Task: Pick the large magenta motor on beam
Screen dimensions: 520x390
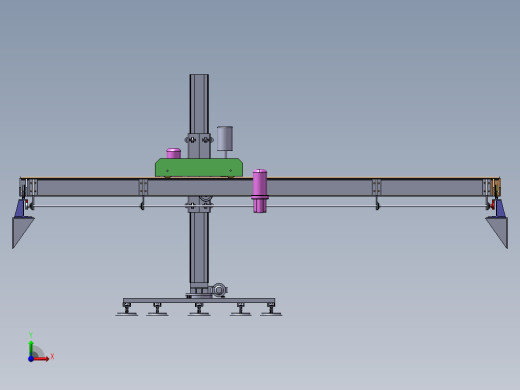Action: coord(260,191)
